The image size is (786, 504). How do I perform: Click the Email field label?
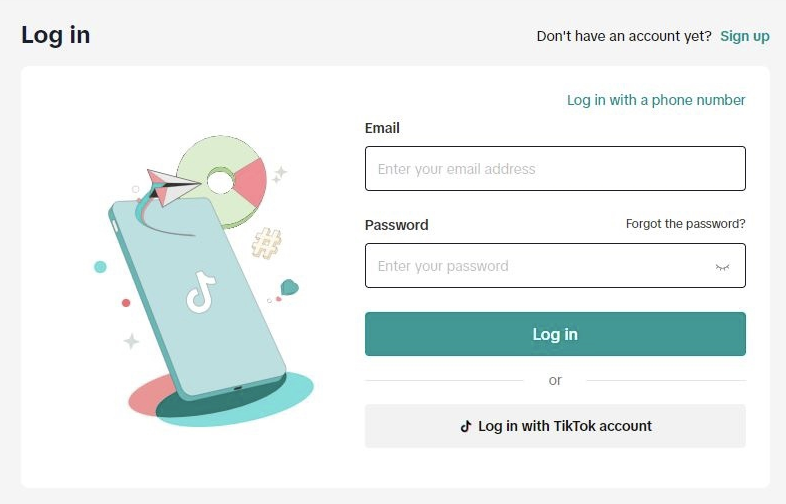point(382,128)
